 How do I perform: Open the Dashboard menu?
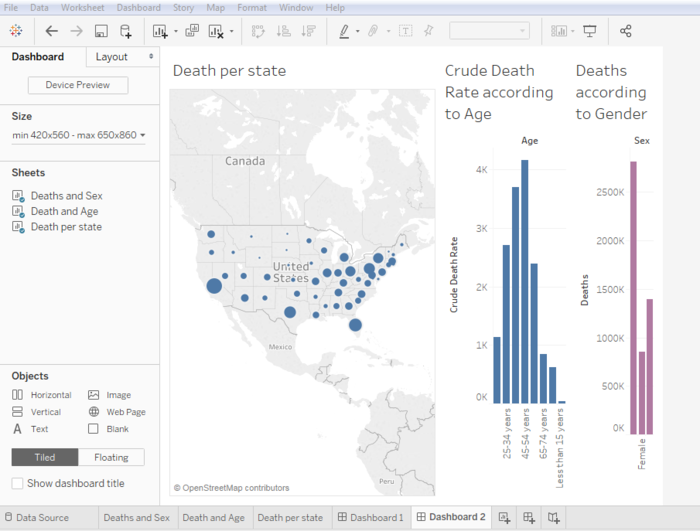[138, 7]
